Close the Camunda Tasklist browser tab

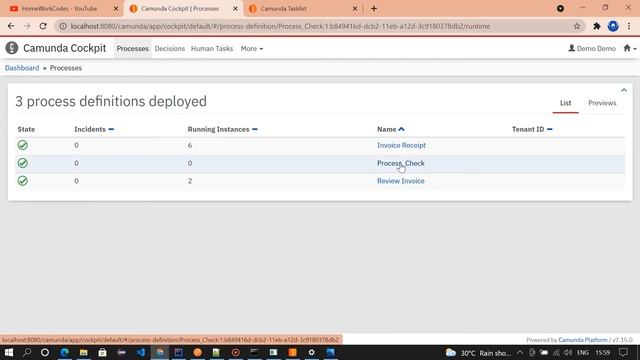pos(355,9)
